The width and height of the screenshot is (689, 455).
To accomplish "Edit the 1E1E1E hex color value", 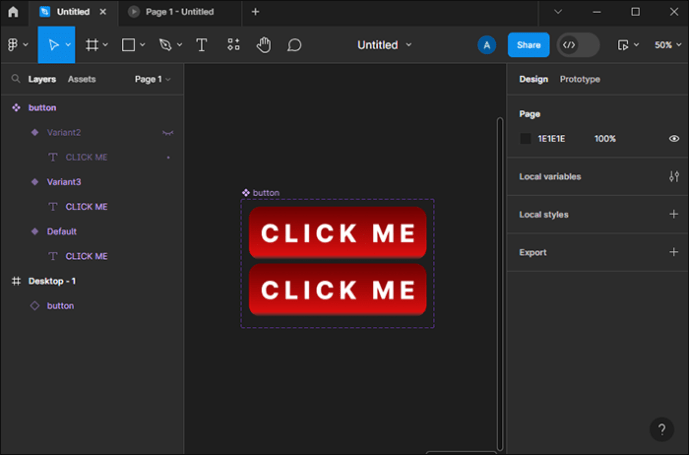I will click(551, 138).
